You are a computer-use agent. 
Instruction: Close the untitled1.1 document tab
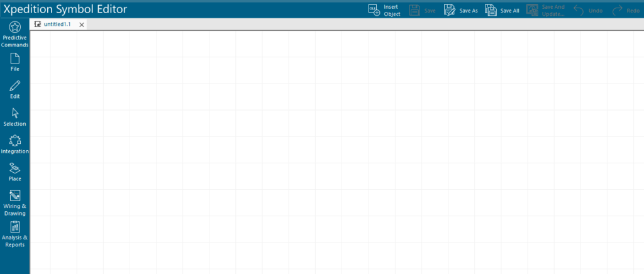(82, 25)
